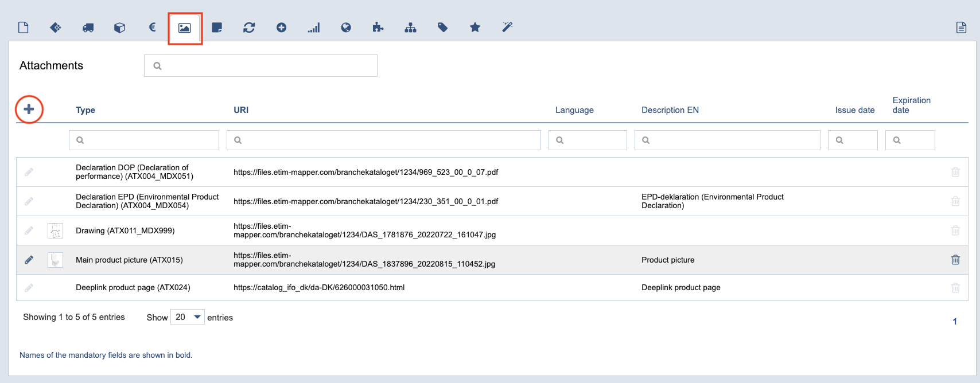Screen dimensions: 980x383
Task: Open the entries-per-page dropdown showing 20
Action: point(188,317)
